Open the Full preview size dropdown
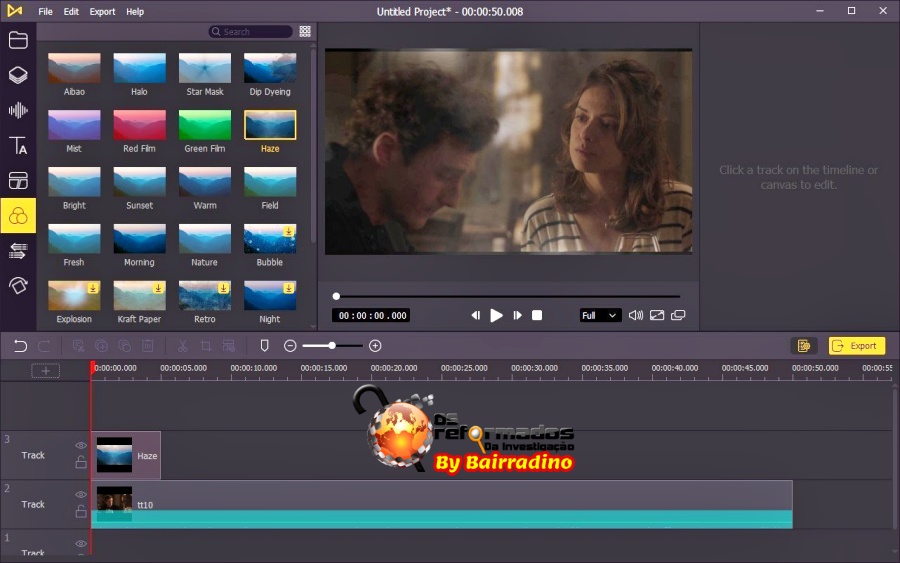 (600, 315)
